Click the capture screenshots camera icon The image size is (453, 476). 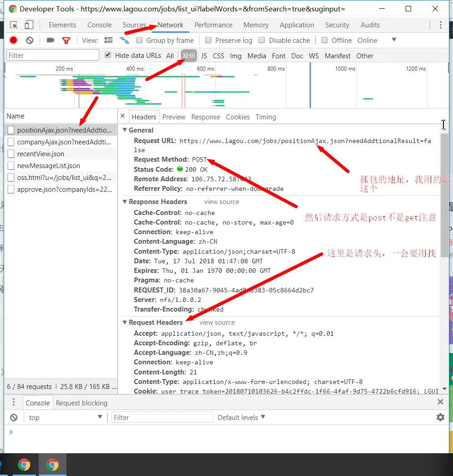pyautogui.click(x=51, y=40)
